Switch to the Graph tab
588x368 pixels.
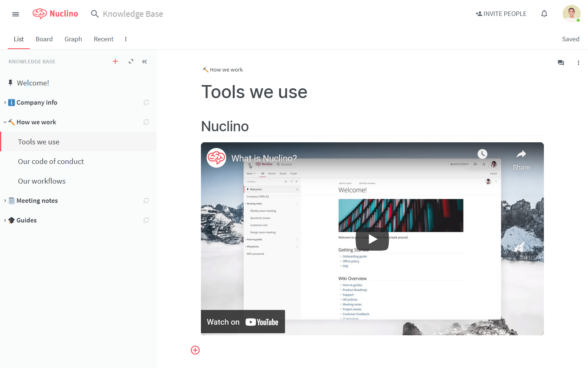tap(73, 39)
